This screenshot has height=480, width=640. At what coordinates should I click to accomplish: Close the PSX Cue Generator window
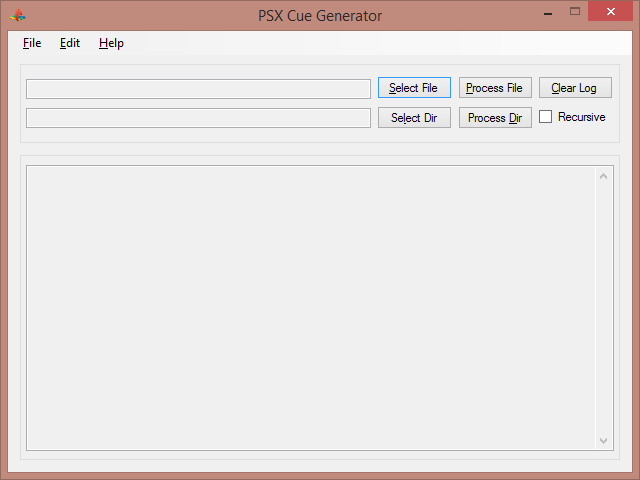tap(611, 11)
